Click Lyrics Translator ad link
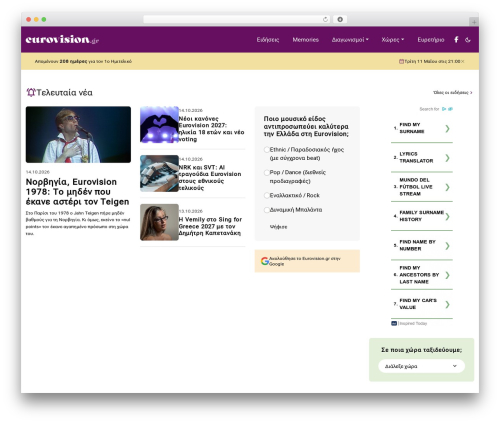 tap(416, 157)
